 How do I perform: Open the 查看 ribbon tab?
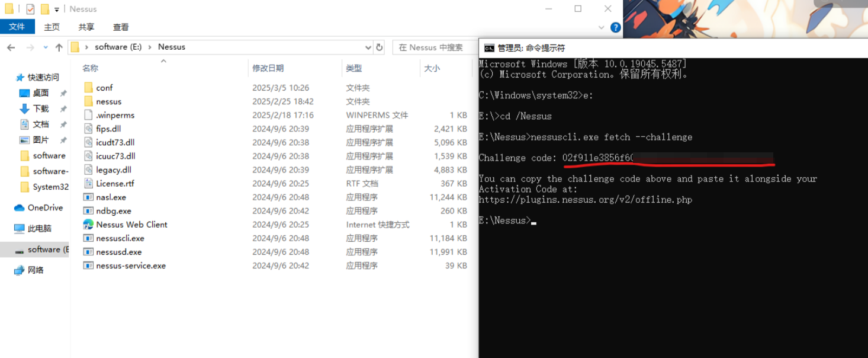click(121, 27)
